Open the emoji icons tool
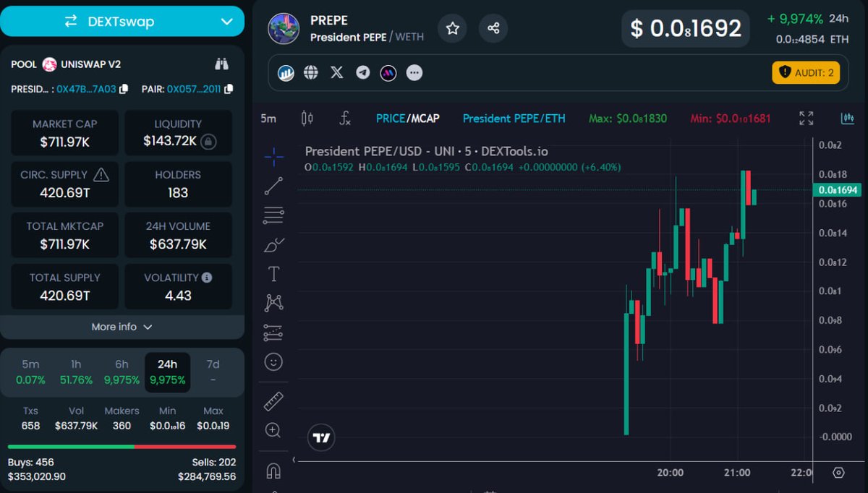 pyautogui.click(x=273, y=361)
